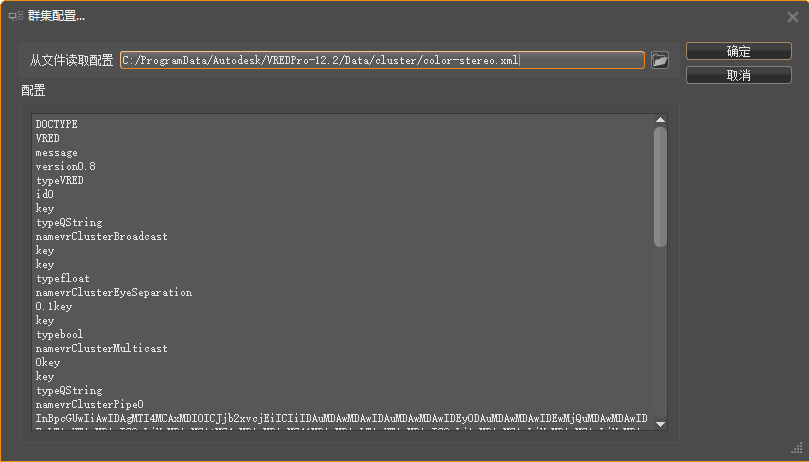Select the namevrClusterBroadcast line

102,236
